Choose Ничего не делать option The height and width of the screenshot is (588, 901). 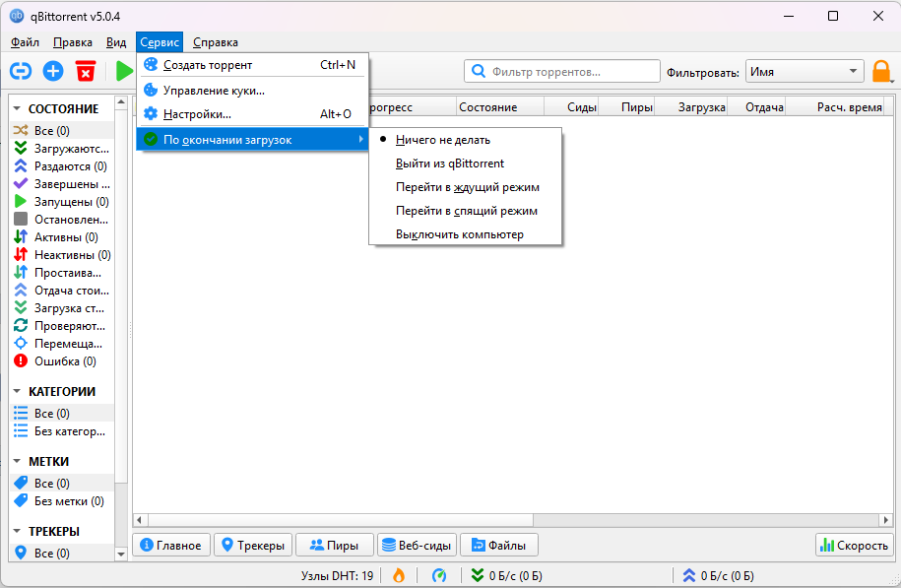[465, 140]
